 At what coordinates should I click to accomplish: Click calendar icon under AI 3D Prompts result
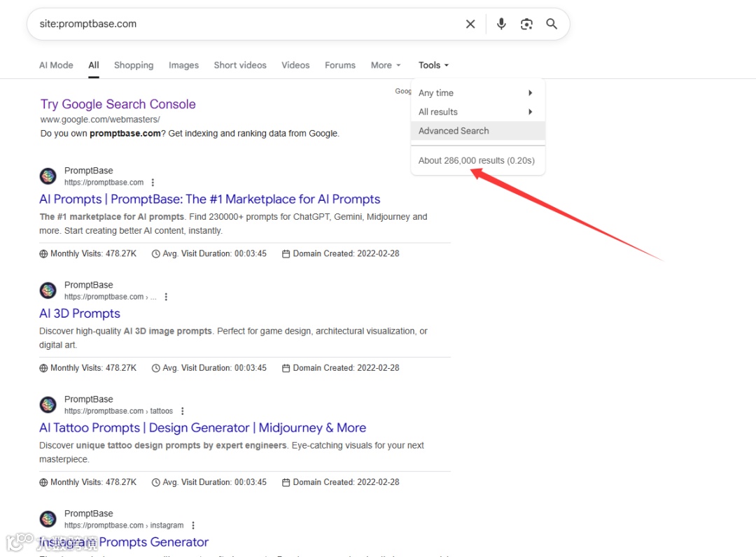[286, 368]
